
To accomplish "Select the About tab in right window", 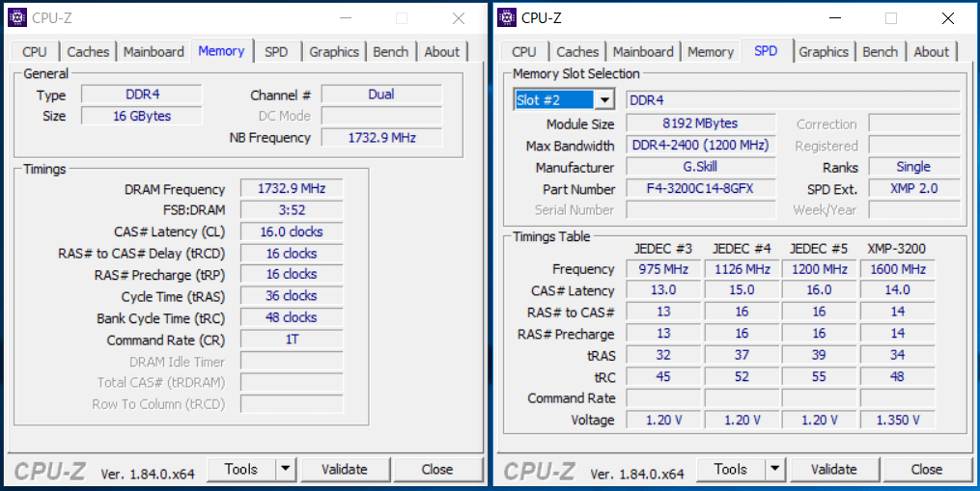I will tap(931, 52).
